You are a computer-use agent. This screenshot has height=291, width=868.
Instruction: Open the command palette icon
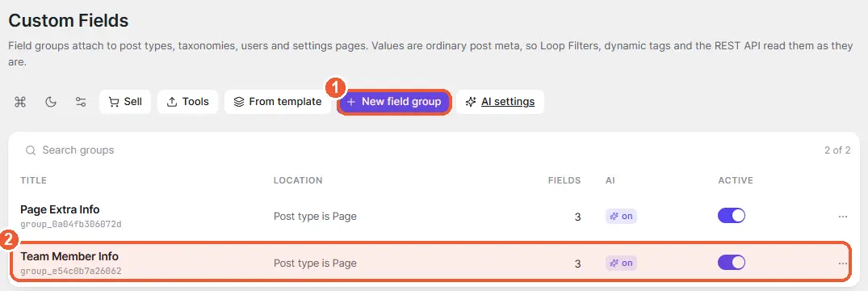[x=20, y=102]
